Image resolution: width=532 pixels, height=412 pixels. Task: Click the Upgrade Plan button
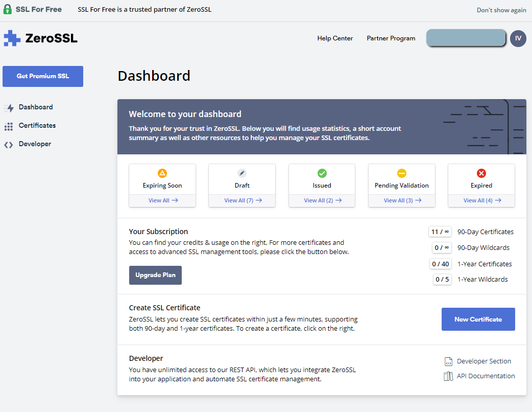click(155, 275)
